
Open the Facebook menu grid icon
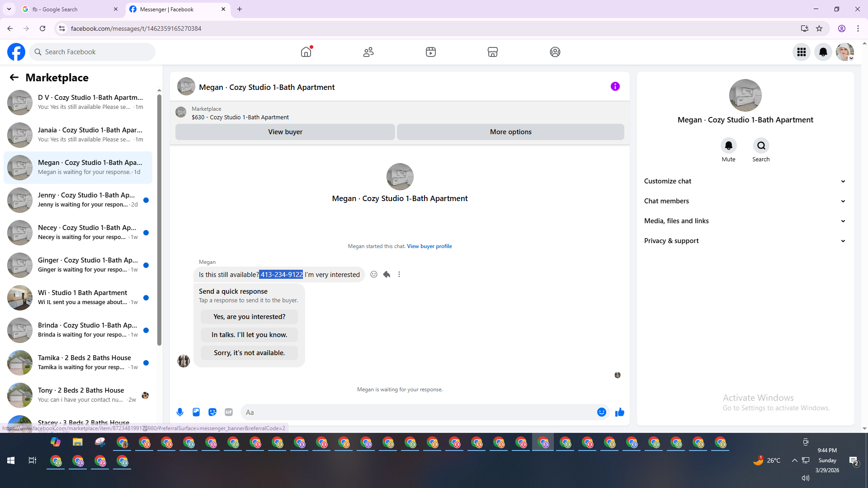[802, 52]
